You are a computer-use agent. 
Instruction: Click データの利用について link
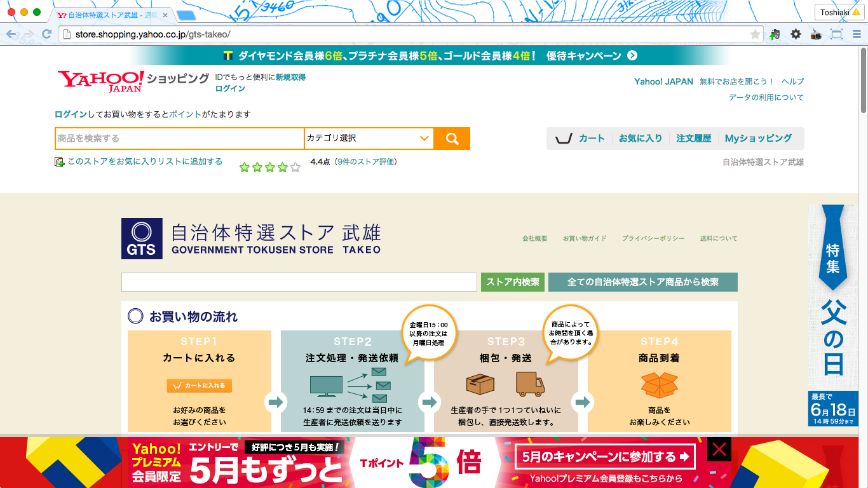click(x=766, y=97)
